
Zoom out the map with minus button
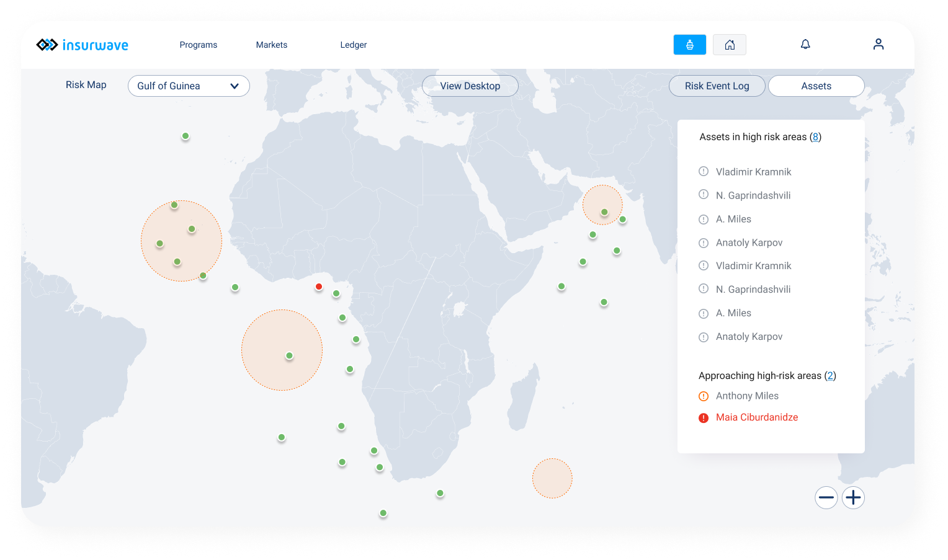[x=826, y=497]
